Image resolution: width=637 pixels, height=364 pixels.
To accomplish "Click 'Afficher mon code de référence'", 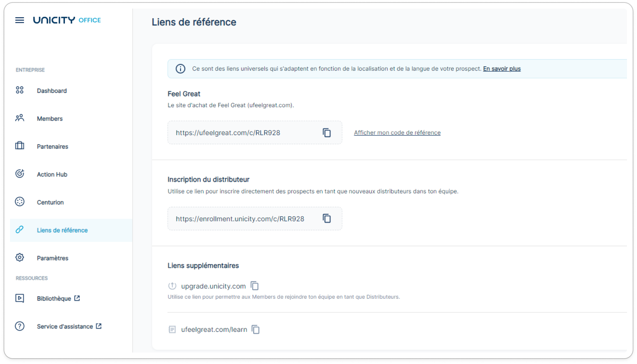I will 397,133.
